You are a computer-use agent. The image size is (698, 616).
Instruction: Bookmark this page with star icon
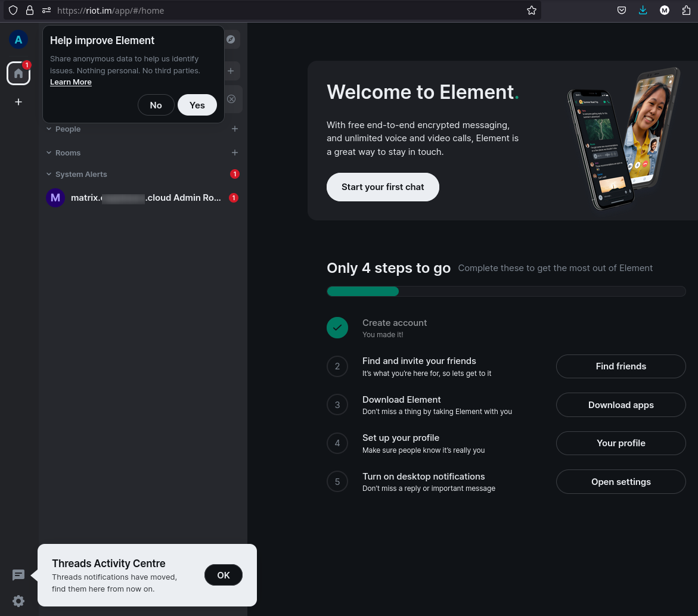tap(532, 10)
